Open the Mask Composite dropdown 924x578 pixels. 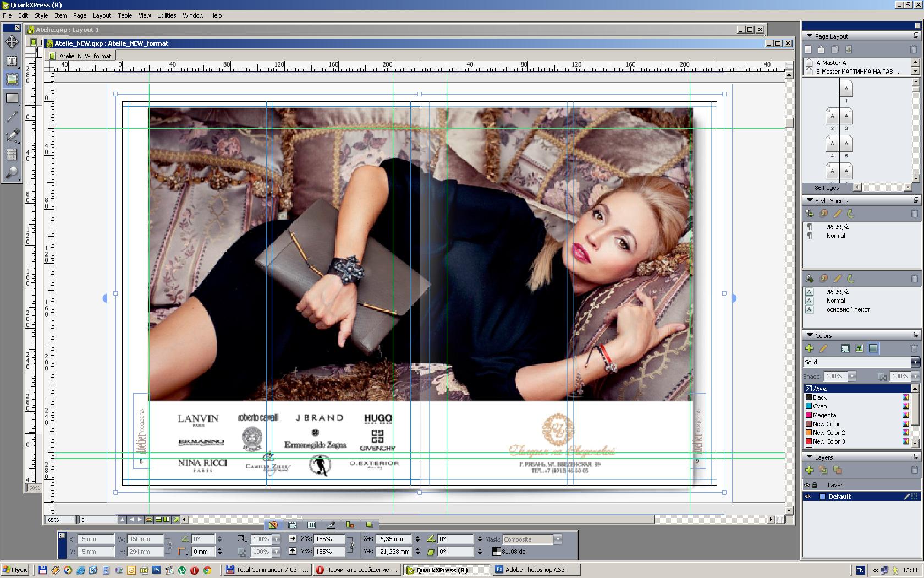pos(557,539)
